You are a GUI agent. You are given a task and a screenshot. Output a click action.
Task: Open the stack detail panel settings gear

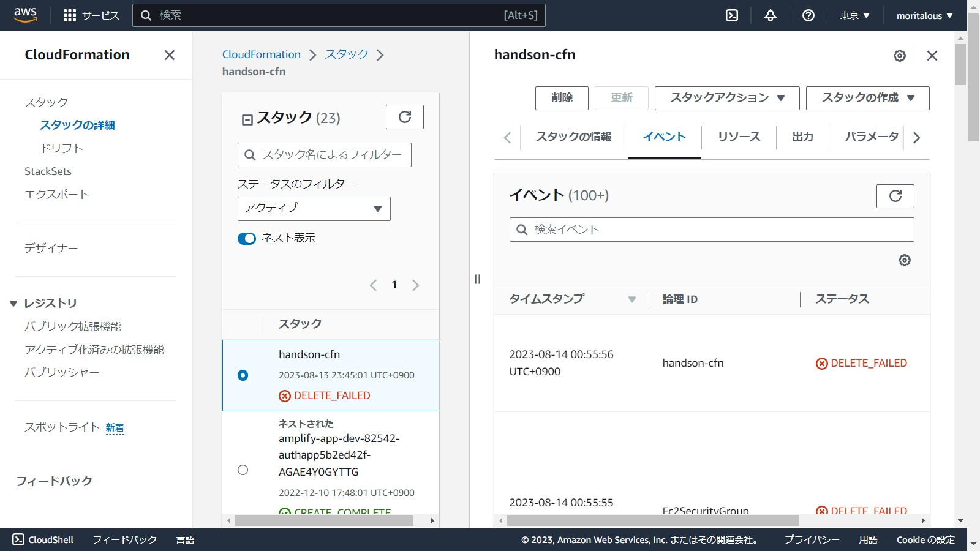[x=899, y=56]
